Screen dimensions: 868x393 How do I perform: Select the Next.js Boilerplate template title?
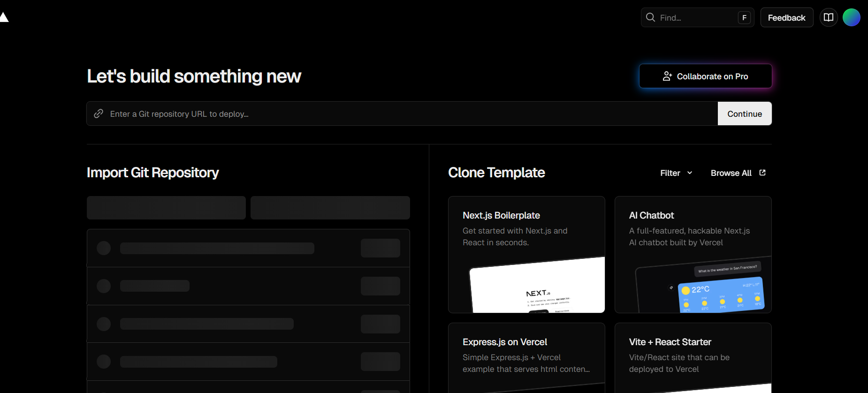coord(501,215)
